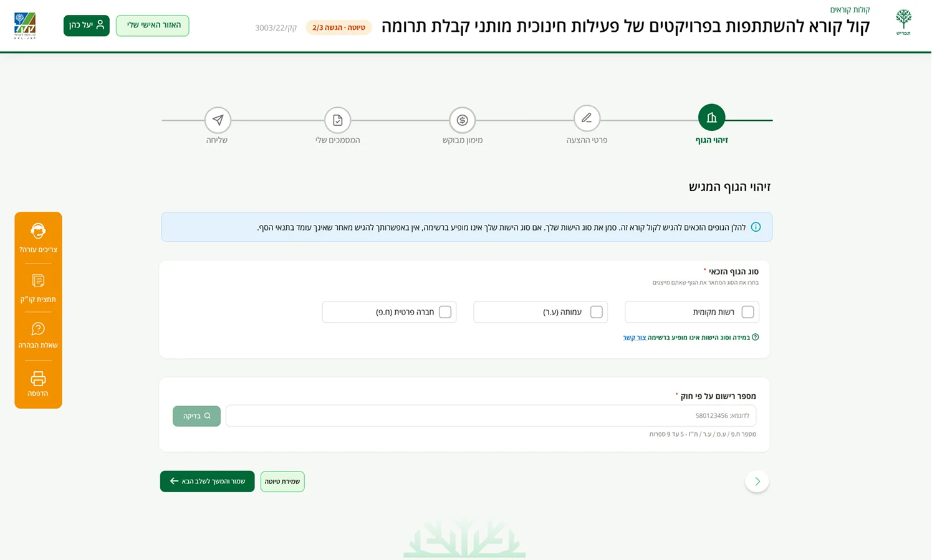Image resolution: width=932 pixels, height=560 pixels.
Task: Click the סוג הגוף הזכאי field label
Action: point(733,272)
